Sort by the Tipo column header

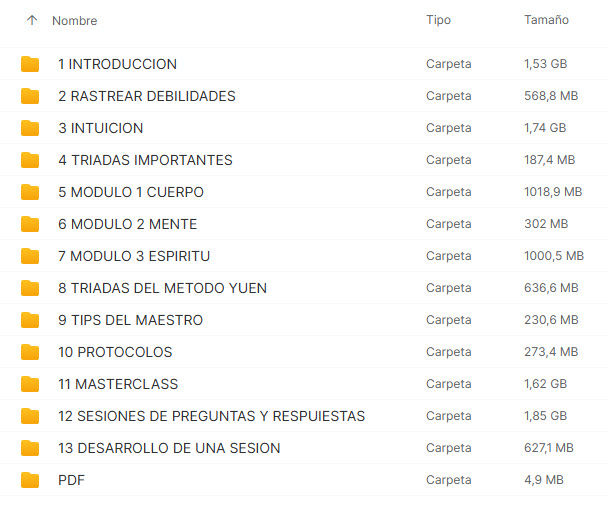click(x=438, y=20)
